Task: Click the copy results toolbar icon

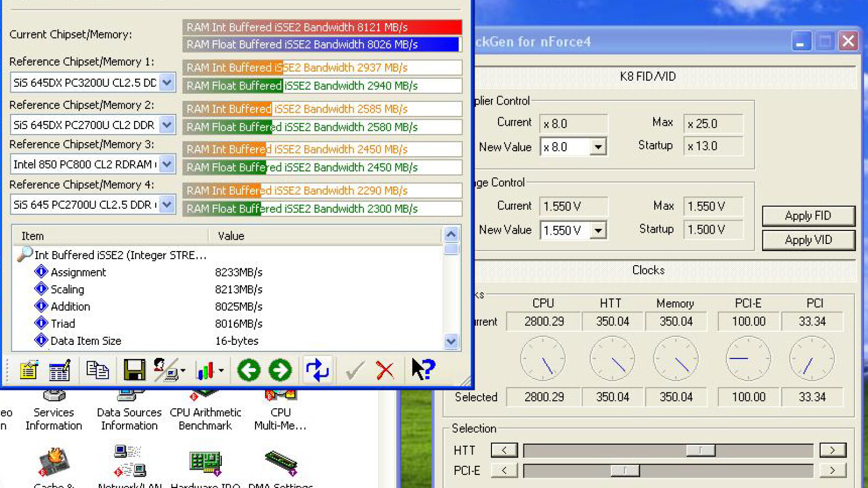Action: (98, 370)
